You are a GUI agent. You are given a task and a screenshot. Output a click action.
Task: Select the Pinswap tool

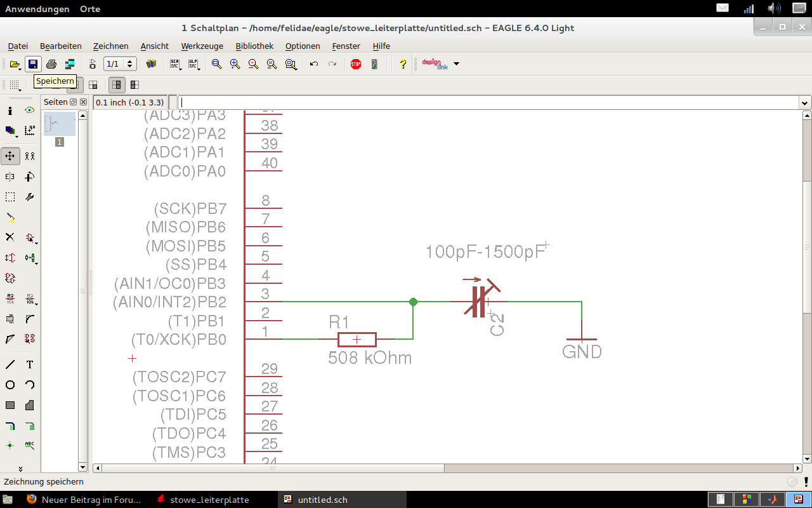click(x=10, y=258)
